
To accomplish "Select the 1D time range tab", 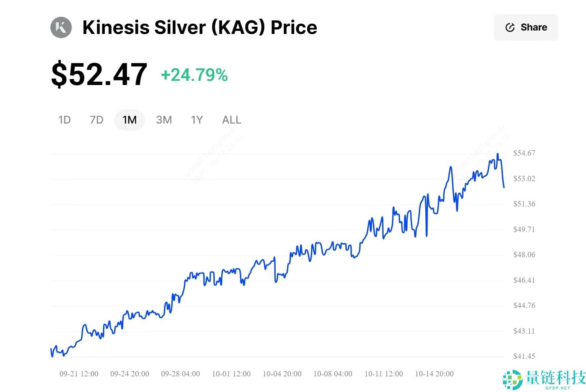I will [x=65, y=120].
